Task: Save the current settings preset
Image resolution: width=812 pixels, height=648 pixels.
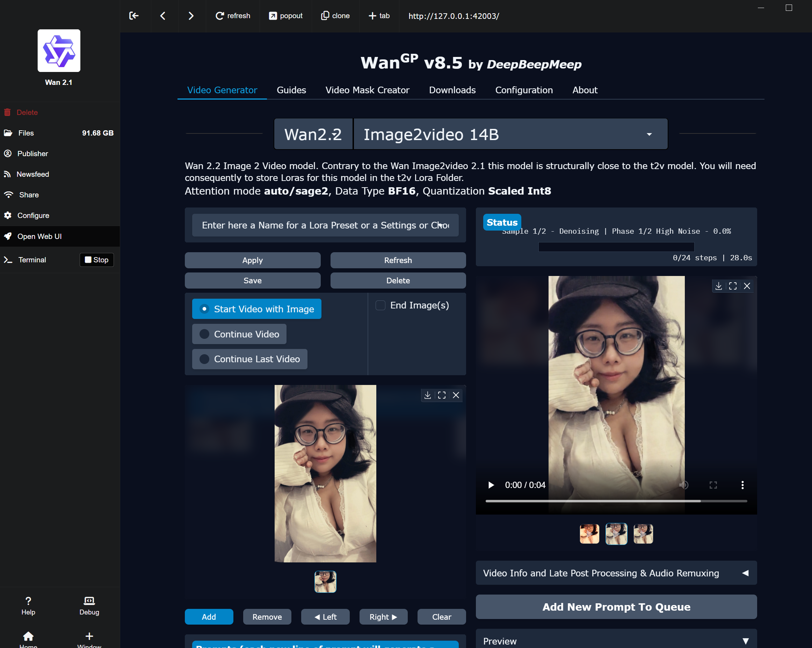Action: click(252, 281)
